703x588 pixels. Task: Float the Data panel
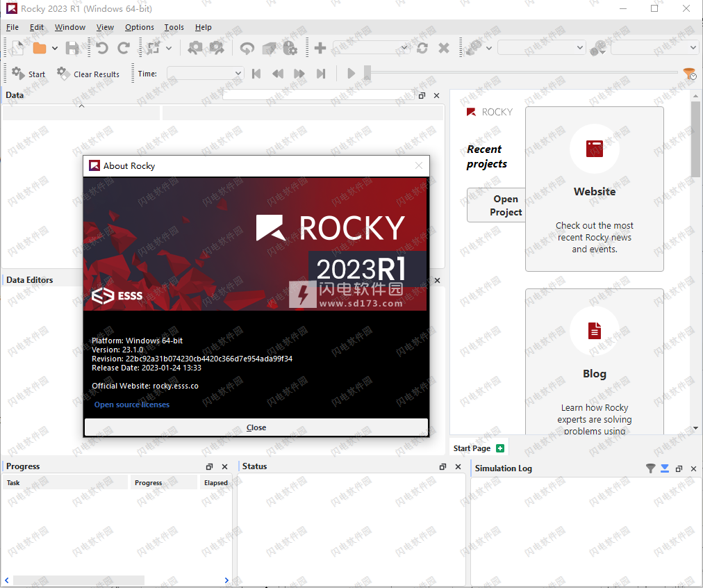(422, 95)
